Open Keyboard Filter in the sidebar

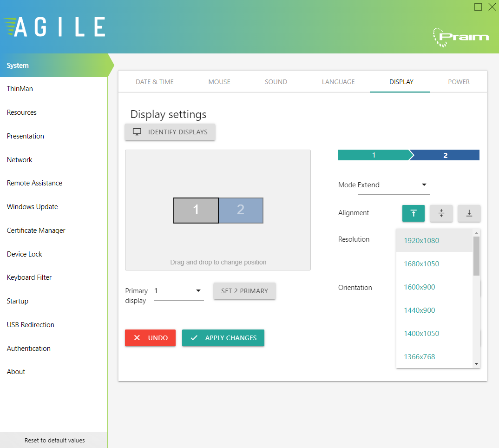point(53,277)
